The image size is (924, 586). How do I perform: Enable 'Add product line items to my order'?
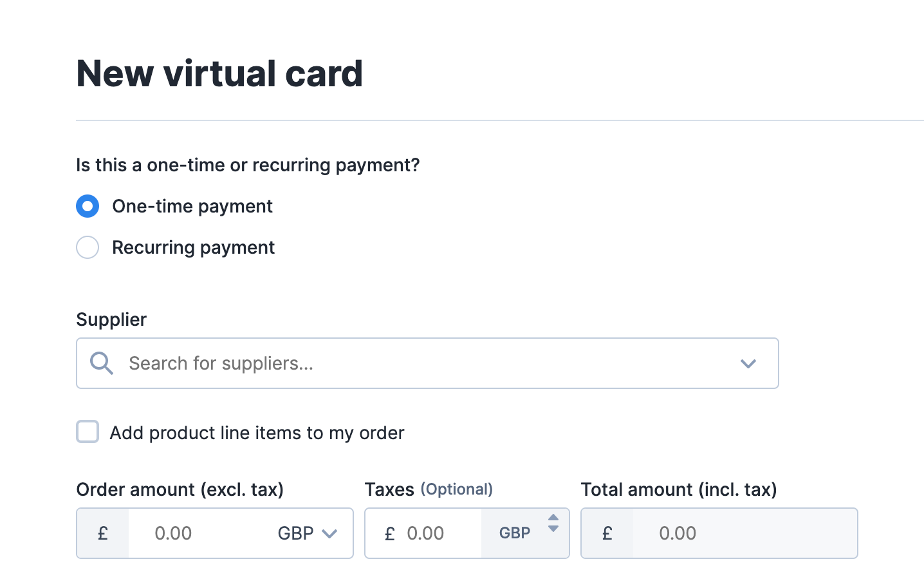(88, 431)
